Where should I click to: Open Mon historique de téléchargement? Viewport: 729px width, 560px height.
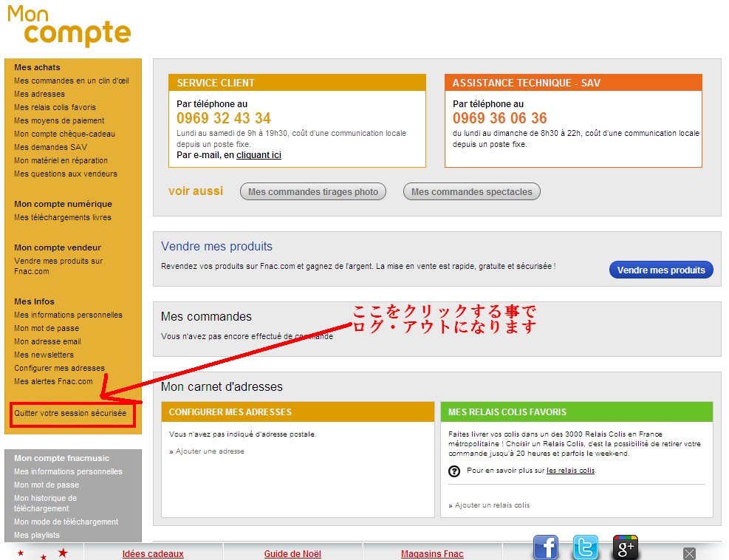click(x=46, y=503)
